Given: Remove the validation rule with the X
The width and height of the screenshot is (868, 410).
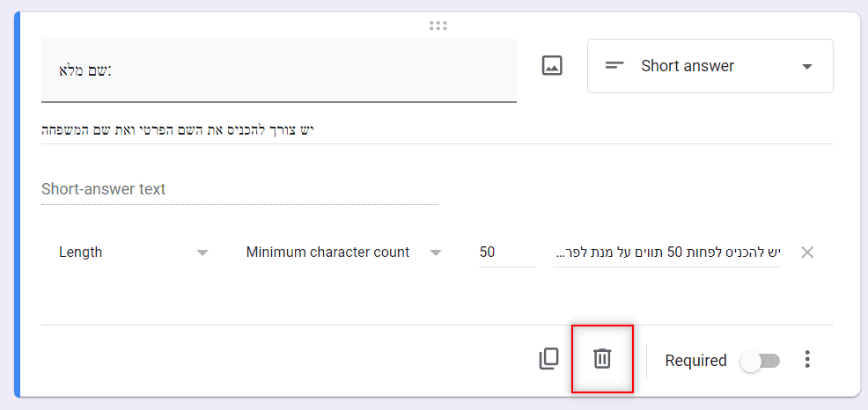Looking at the screenshot, I should coord(807,253).
